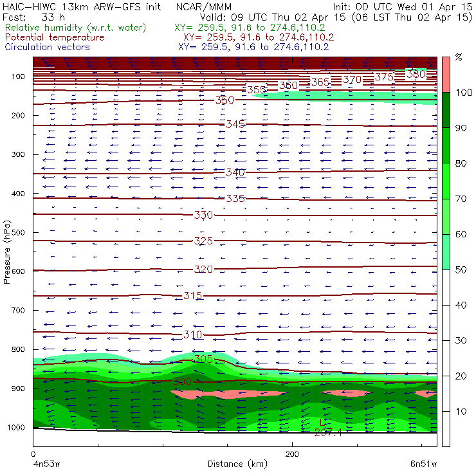The height and width of the screenshot is (476, 476).
Task: Click the red 'Potential temperature' legend label
Action: [x=55, y=37]
